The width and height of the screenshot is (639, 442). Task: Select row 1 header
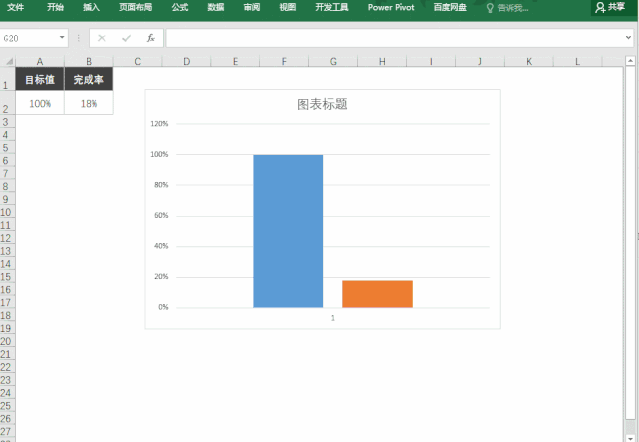tap(7, 79)
